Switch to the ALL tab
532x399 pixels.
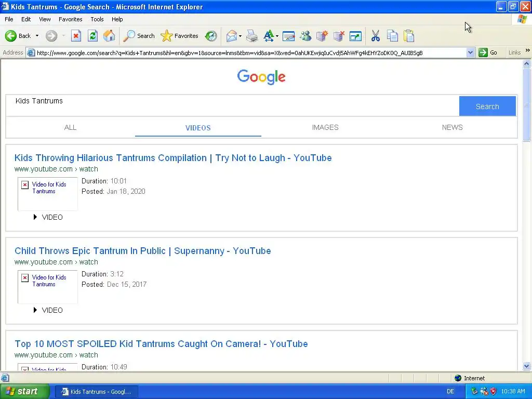pos(70,128)
